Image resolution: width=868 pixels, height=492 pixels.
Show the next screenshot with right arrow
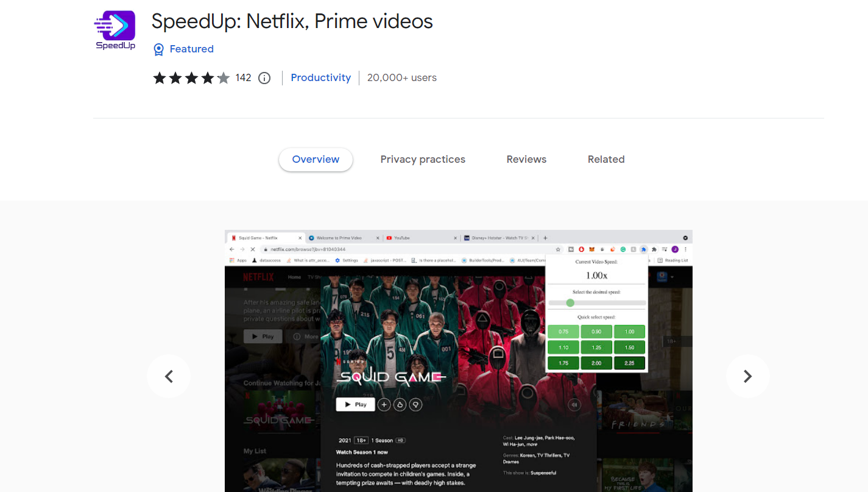coord(748,377)
